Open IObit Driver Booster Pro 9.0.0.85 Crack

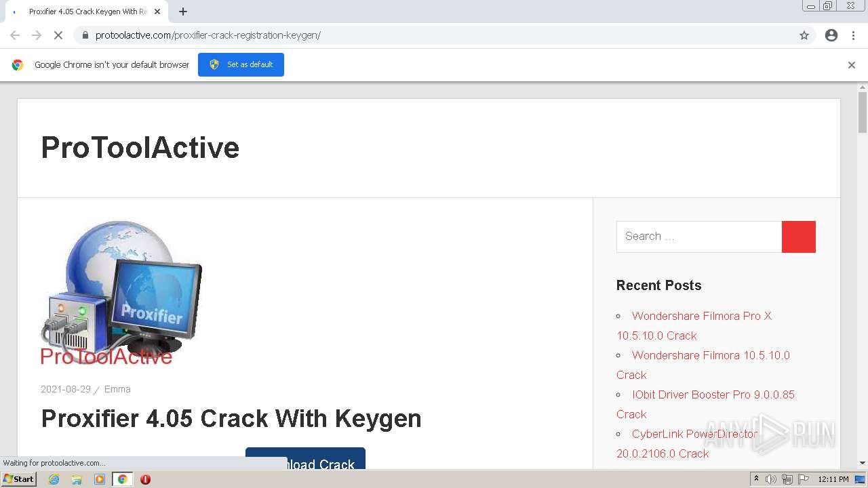click(705, 404)
